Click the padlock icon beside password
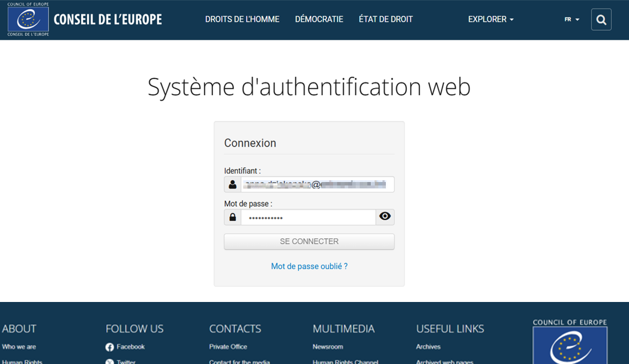 click(233, 217)
